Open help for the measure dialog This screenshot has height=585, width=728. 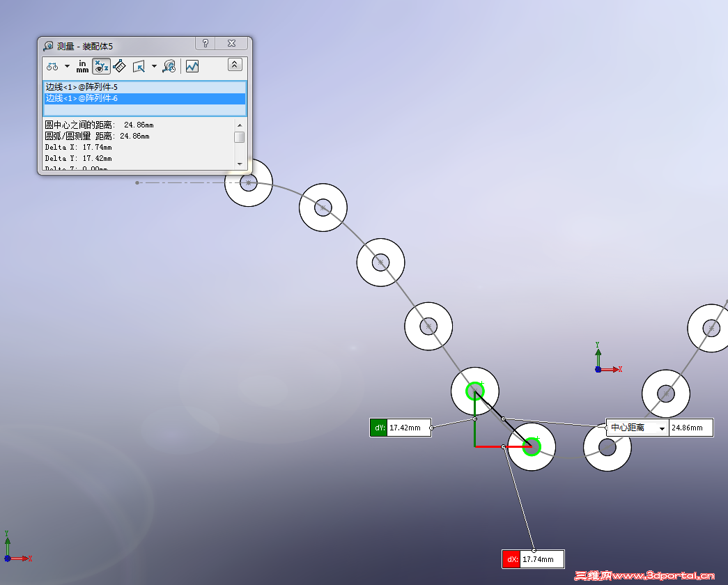[x=206, y=43]
